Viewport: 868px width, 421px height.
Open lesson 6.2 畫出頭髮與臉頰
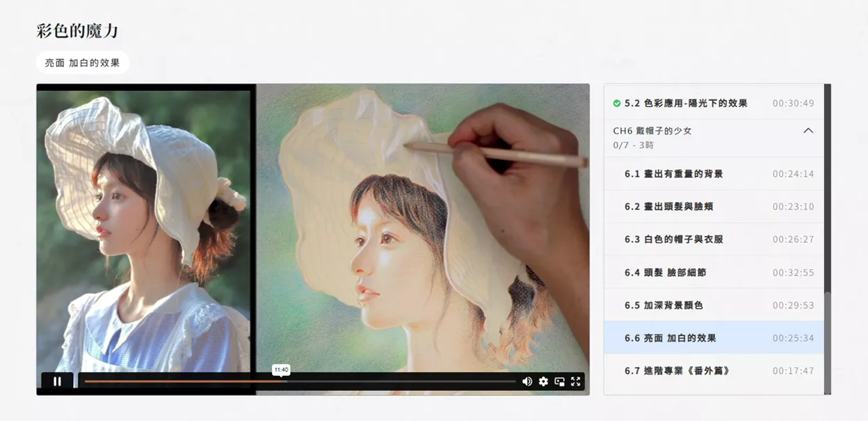[x=714, y=207]
